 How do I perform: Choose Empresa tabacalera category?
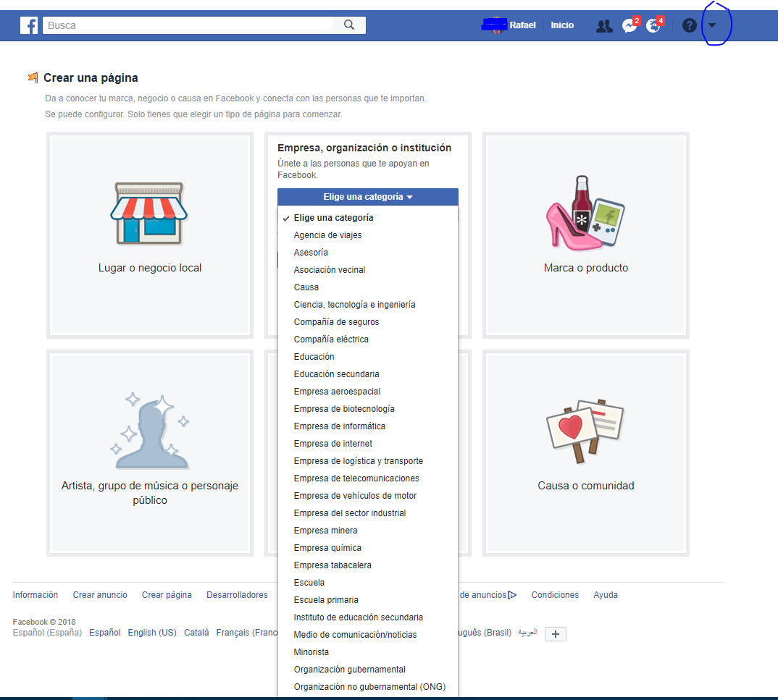(x=368, y=565)
